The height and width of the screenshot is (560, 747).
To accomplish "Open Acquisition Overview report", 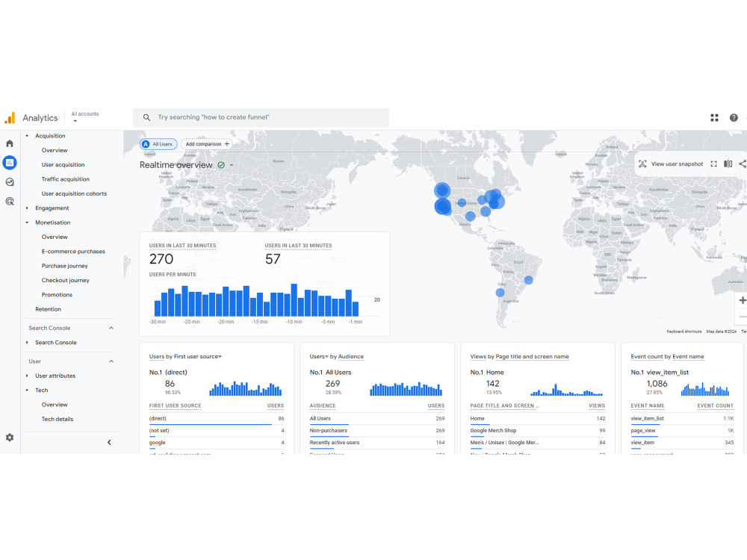I will [x=55, y=151].
